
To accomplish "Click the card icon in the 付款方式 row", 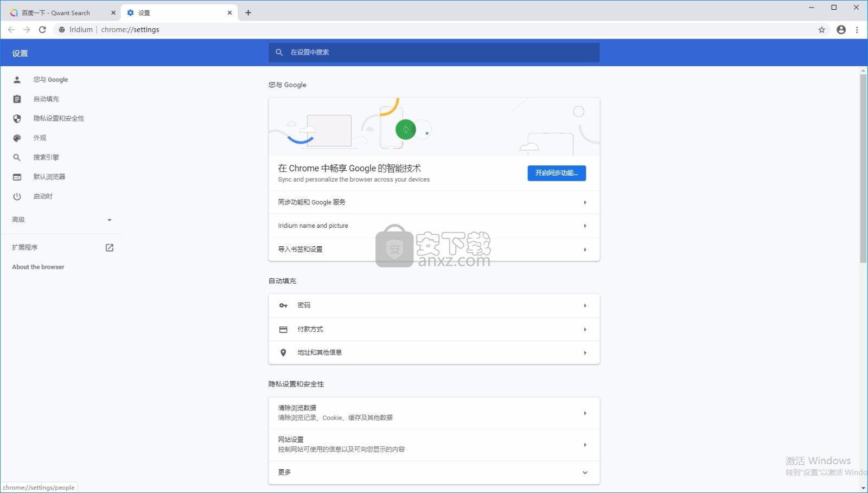I will [x=283, y=330].
